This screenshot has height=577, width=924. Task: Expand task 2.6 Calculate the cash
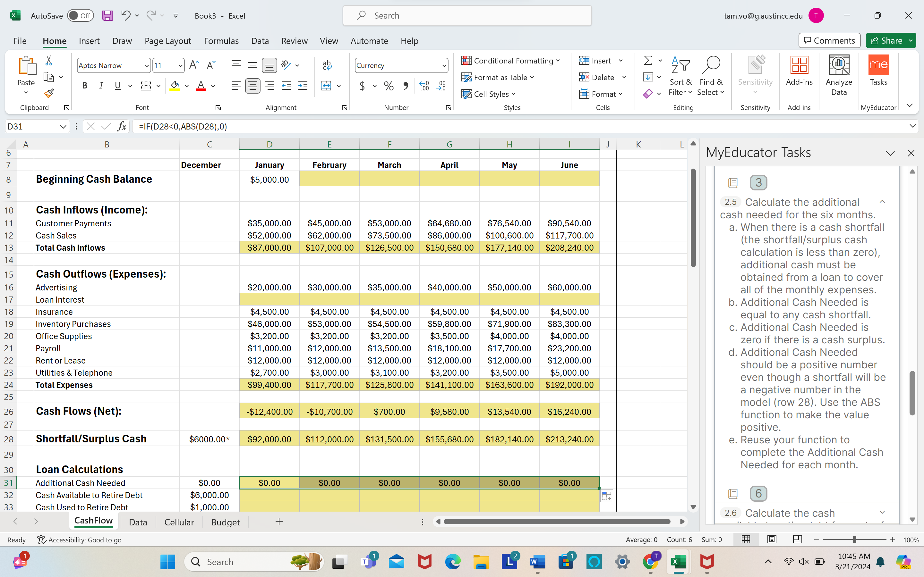[882, 513]
